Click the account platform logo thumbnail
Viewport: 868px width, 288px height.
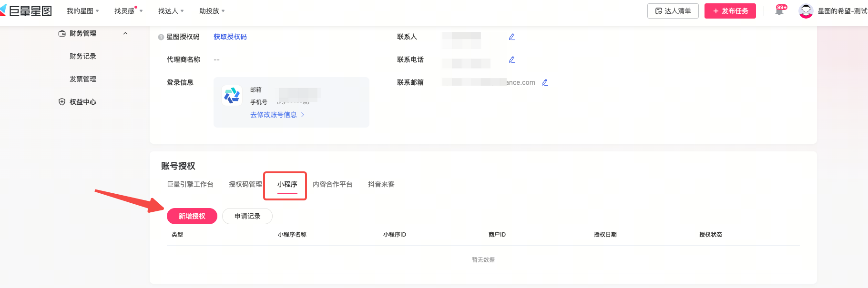point(232,95)
